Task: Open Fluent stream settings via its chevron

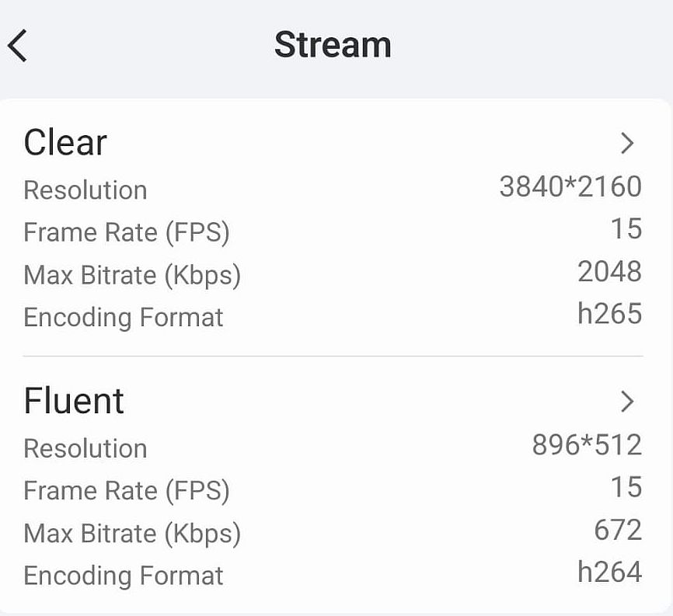Action: click(628, 402)
